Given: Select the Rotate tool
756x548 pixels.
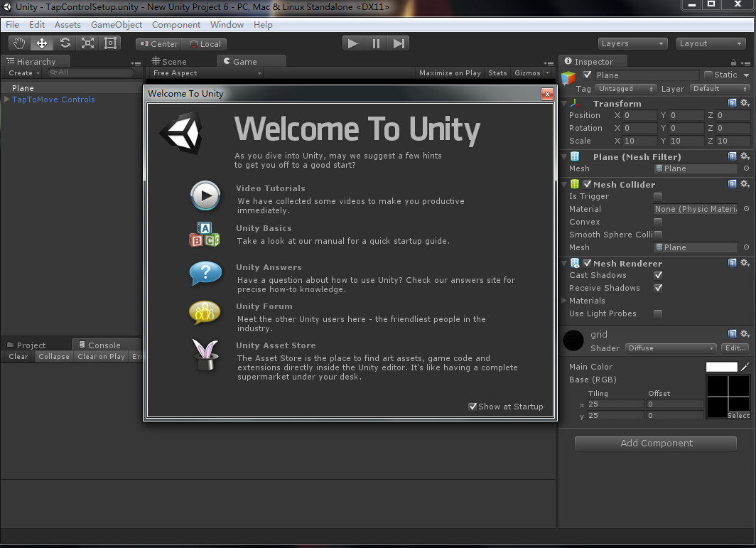Looking at the screenshot, I should 65,43.
